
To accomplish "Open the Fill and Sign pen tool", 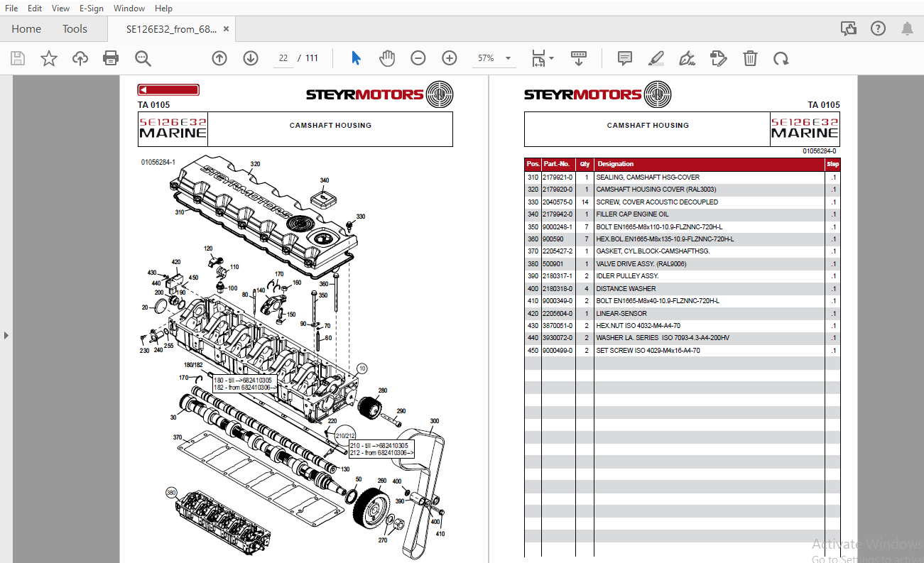I will click(687, 58).
